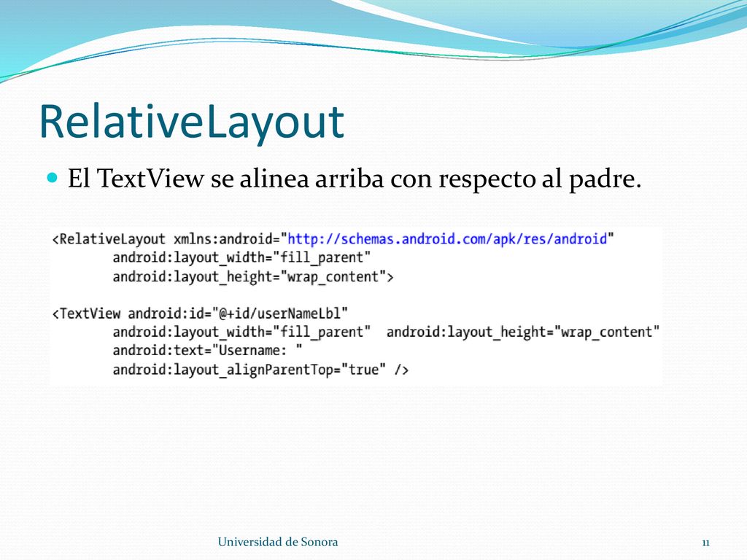Select the layout_height="wrap_content"> line
The height and width of the screenshot is (560, 747).
click(x=253, y=276)
